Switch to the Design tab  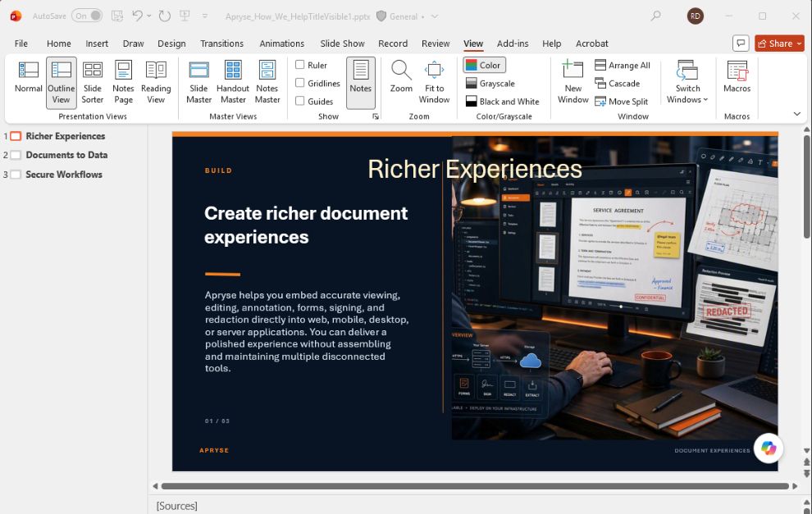coord(171,43)
